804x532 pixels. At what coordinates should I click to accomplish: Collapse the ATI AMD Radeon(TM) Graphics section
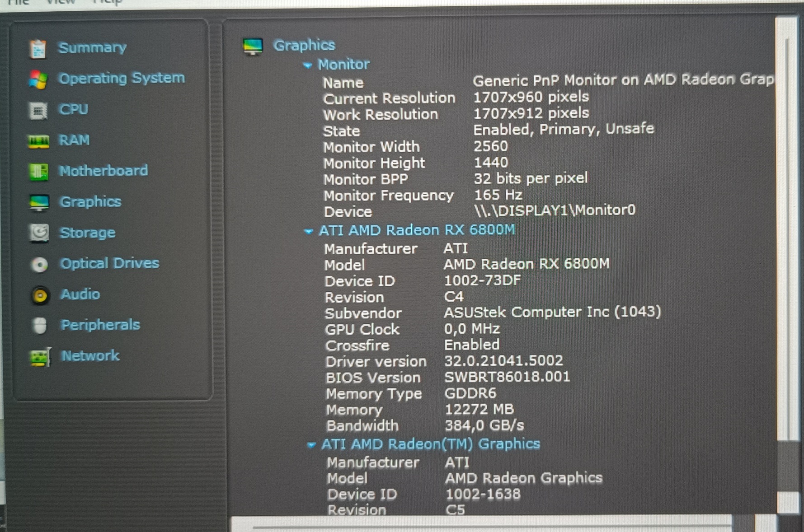[311, 445]
